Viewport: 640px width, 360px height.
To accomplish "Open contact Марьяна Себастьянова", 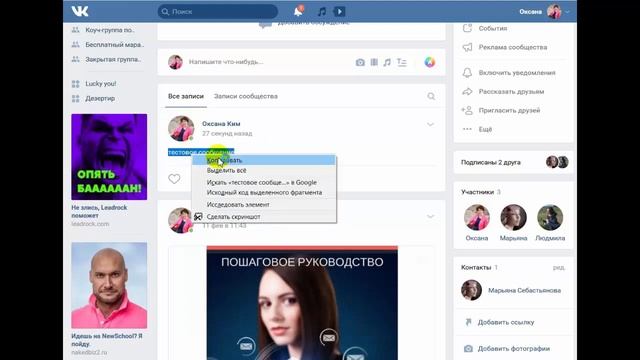I will coord(524,291).
